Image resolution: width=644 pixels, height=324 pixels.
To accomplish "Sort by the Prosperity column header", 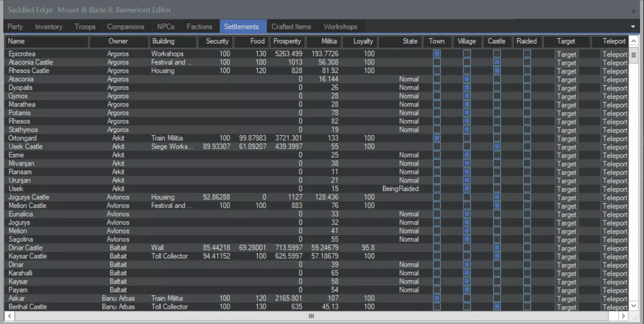I will (287, 41).
